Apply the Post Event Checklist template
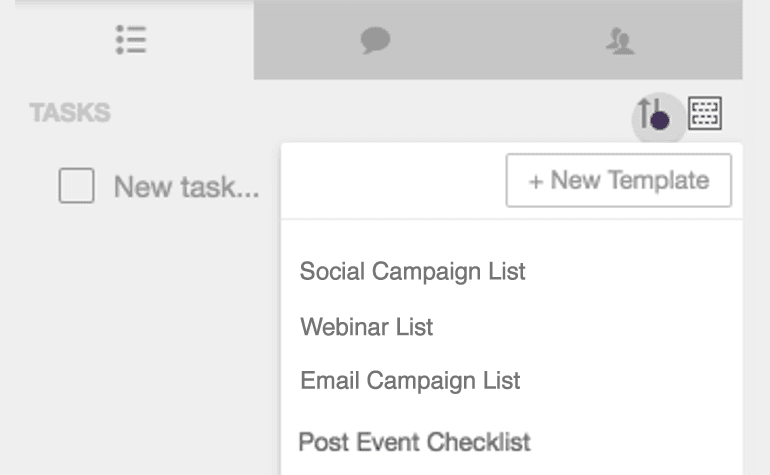Viewport: 770px width, 475px height. click(414, 440)
